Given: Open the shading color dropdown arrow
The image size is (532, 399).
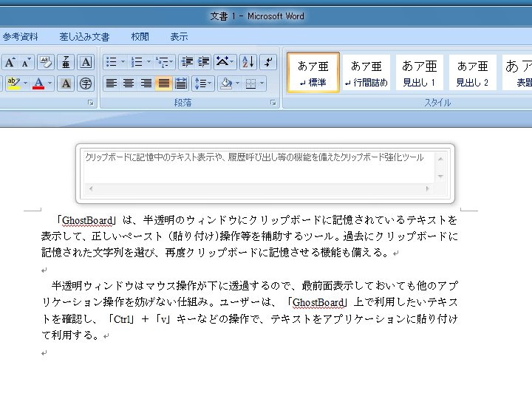Looking at the screenshot, I should coord(237,83).
